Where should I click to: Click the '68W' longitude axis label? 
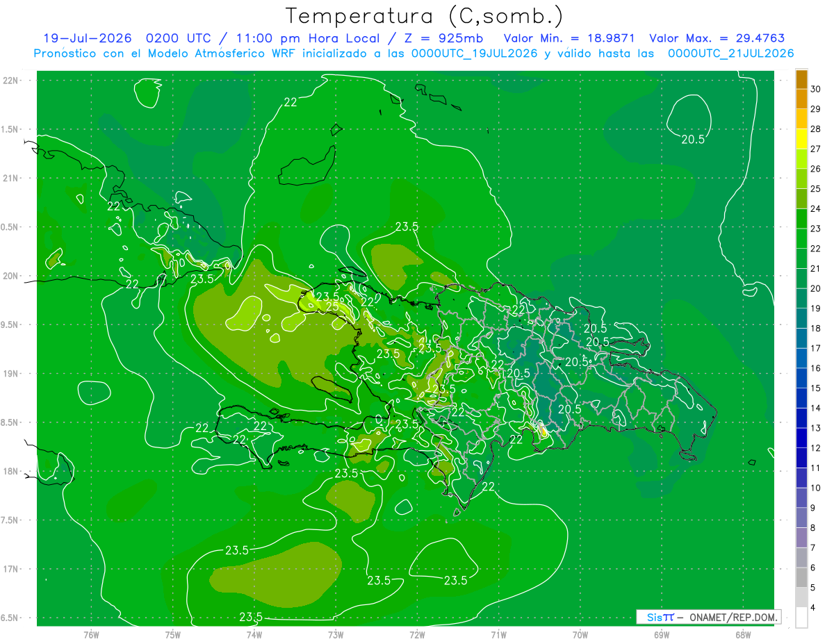pyautogui.click(x=743, y=635)
